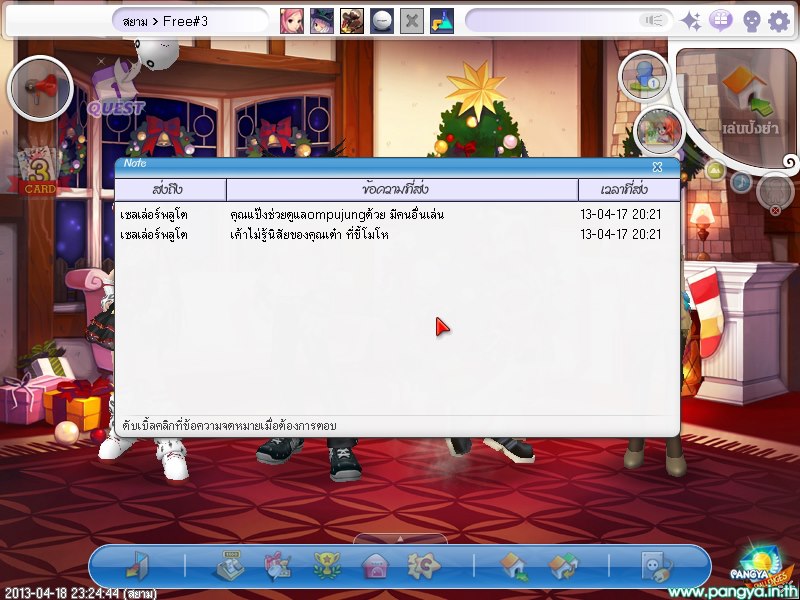Click the exit door icon in bottom bar
Viewport: 800px width, 600px height.
tap(137, 566)
